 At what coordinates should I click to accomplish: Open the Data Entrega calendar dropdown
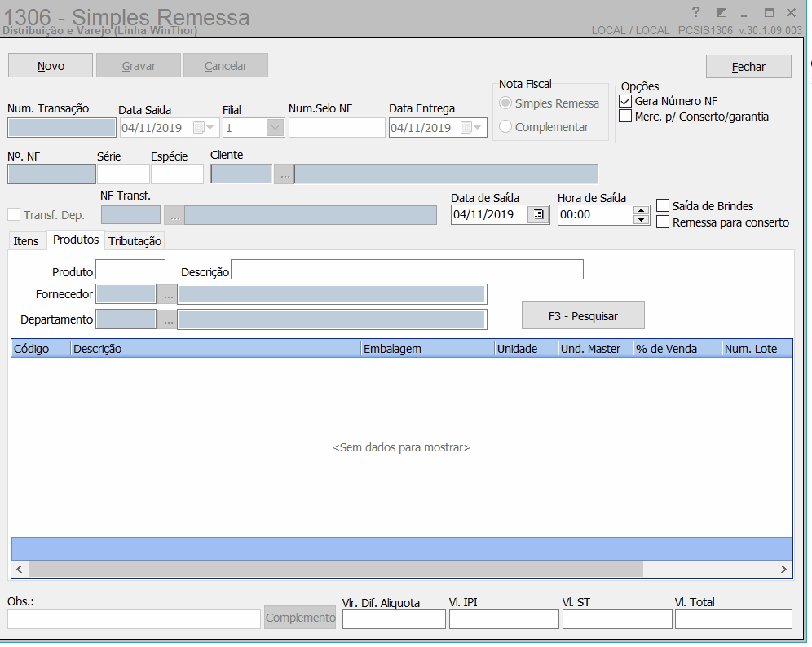[x=470, y=128]
